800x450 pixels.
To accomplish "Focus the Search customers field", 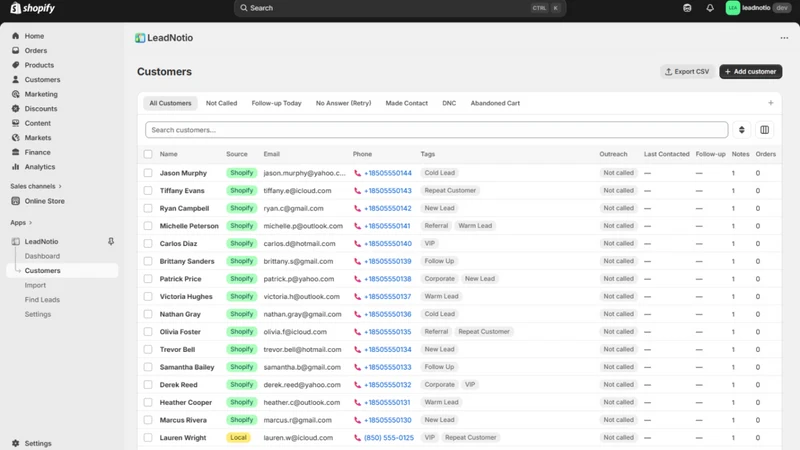I will point(437,130).
